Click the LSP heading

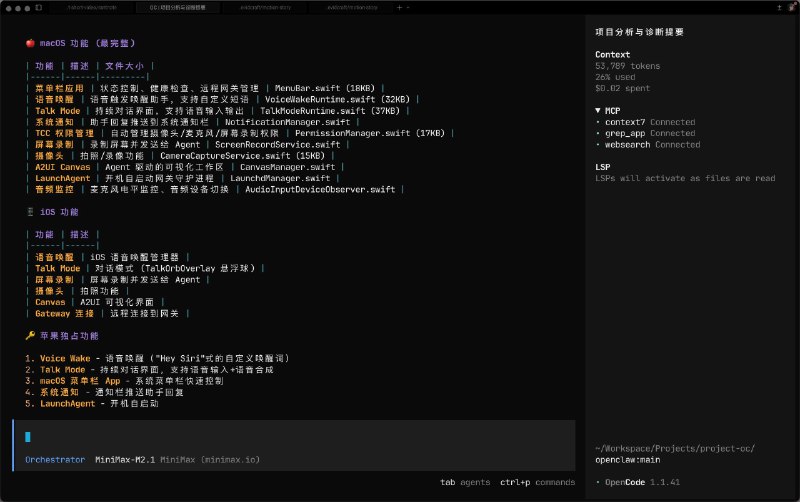coord(603,167)
